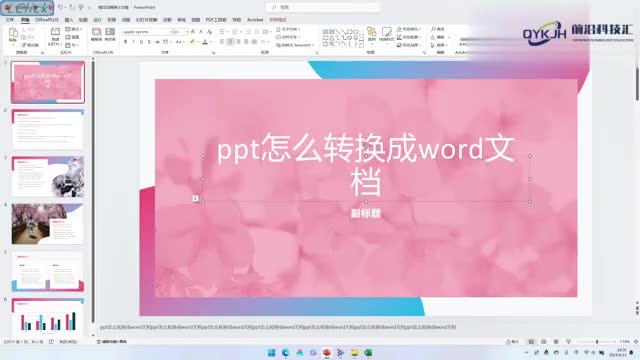Center align the paragraph text

pyautogui.click(x=230, y=42)
